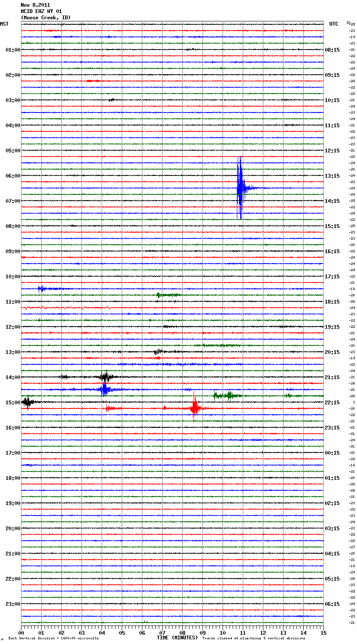Click the 'UTC' column header
This screenshot has height=644, width=357.
(x=334, y=24)
